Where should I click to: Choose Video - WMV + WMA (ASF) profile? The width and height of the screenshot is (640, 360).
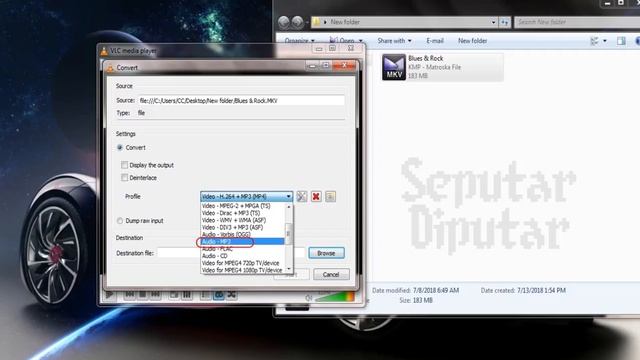pos(243,220)
